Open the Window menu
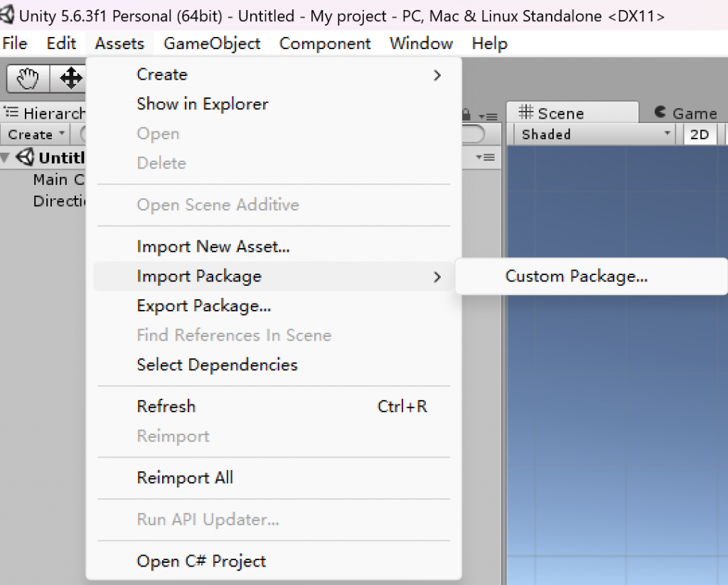Viewport: 728px width, 585px height. [421, 43]
